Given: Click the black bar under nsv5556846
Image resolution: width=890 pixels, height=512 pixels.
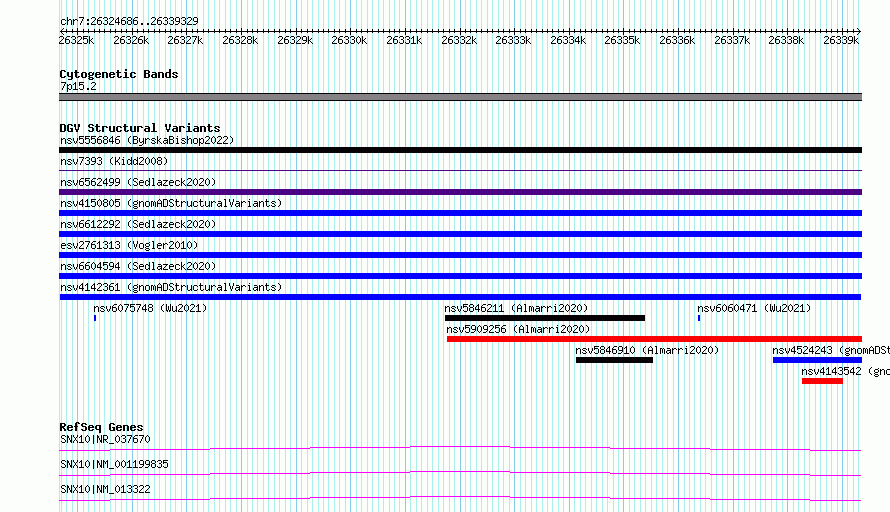Looking at the screenshot, I should (460, 150).
